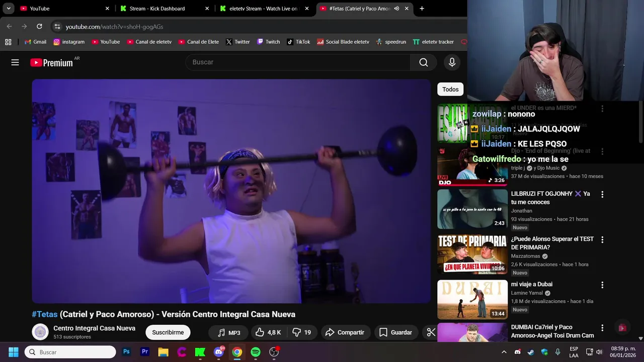The image size is (644, 362).
Task: Open the Twitter bookmark
Action: coord(237,42)
